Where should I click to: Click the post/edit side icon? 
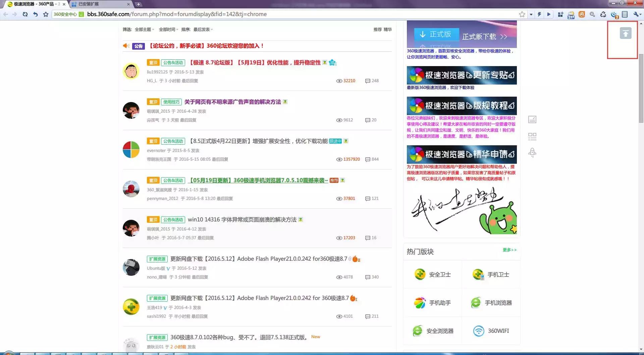tap(532, 119)
